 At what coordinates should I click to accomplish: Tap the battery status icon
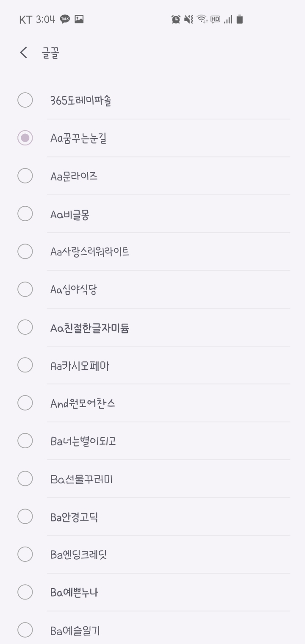240,19
